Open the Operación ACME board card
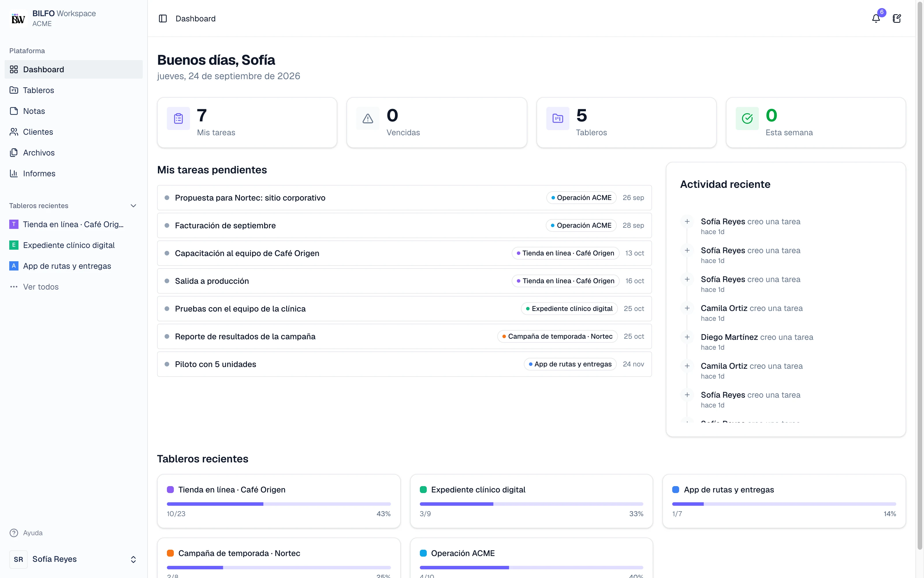Viewport: 924px width, 578px height. (531, 558)
